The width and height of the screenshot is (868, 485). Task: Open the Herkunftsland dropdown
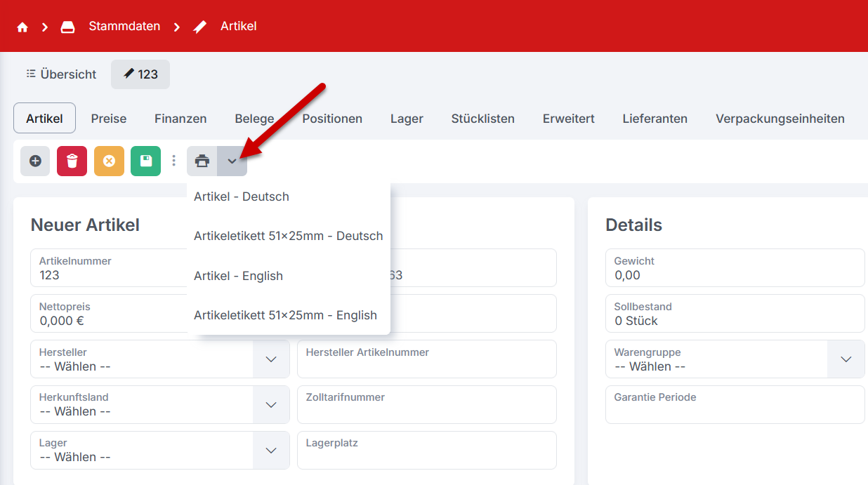271,405
